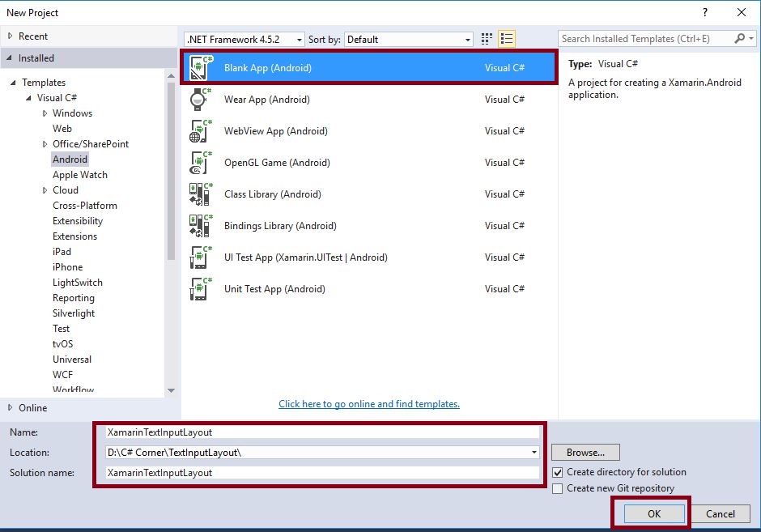
Task: Click the template tree scrollbar thumb
Action: 171,171
